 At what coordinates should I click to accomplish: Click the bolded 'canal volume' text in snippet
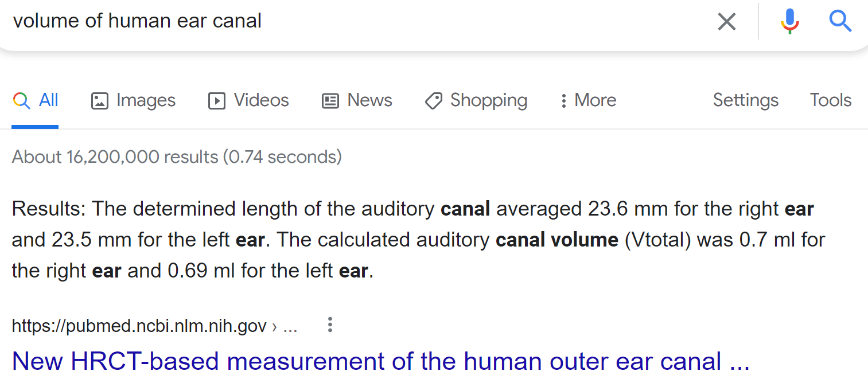tap(556, 240)
